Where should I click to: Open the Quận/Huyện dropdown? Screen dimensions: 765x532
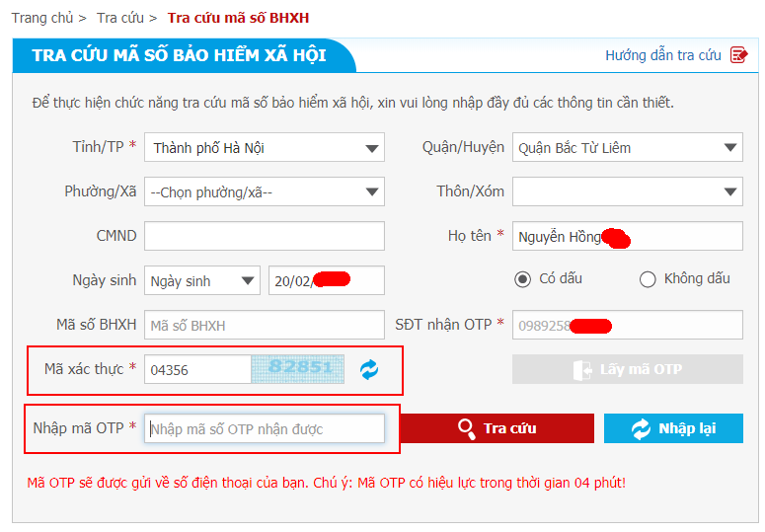(628, 147)
